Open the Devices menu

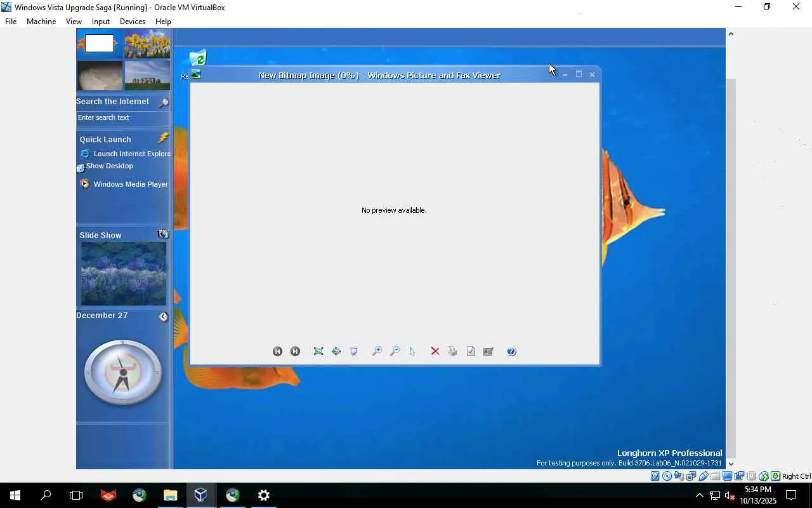click(133, 21)
